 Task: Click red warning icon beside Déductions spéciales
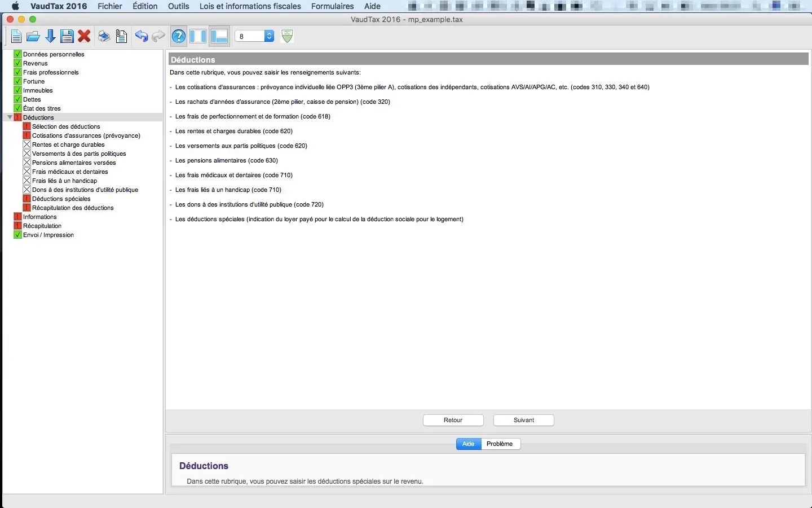pyautogui.click(x=27, y=199)
